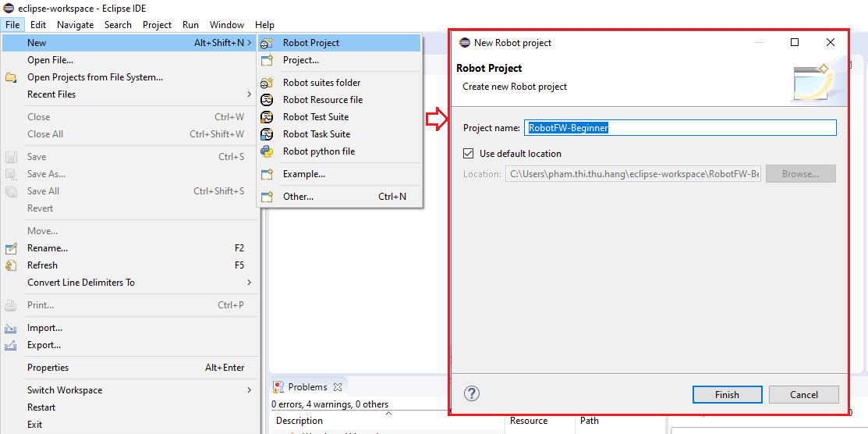Viewport: 868px width, 434px height.
Task: Select Robot python file menu entry
Action: click(338, 151)
